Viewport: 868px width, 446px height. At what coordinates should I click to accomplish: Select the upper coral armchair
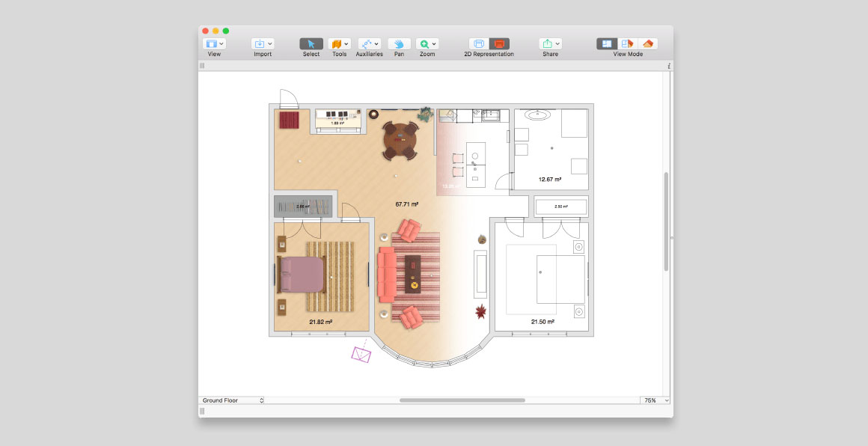(409, 230)
